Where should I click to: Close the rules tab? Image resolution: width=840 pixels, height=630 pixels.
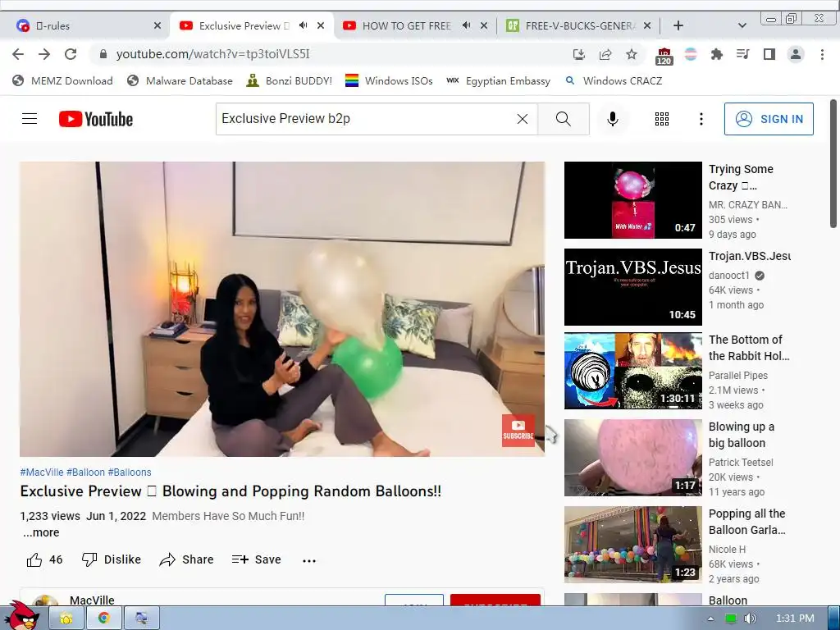pyautogui.click(x=157, y=25)
